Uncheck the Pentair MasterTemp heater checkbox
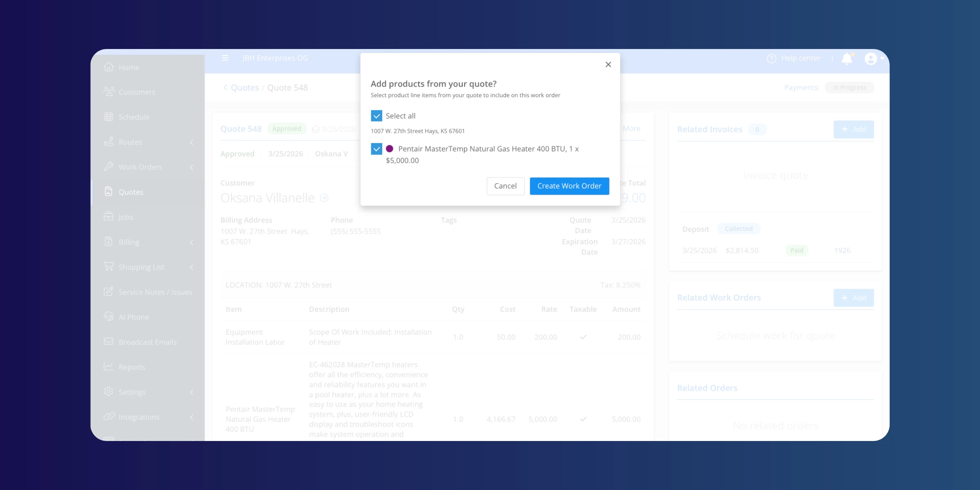Viewport: 980px width, 490px height. click(x=376, y=149)
